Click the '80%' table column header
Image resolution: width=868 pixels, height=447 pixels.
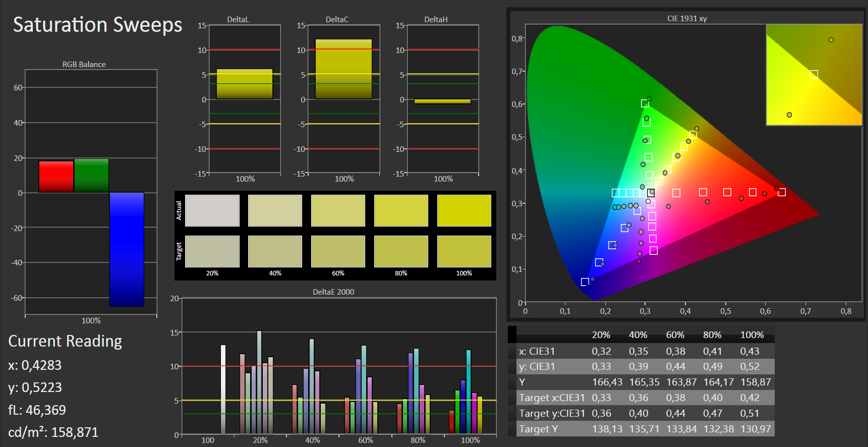712,335
